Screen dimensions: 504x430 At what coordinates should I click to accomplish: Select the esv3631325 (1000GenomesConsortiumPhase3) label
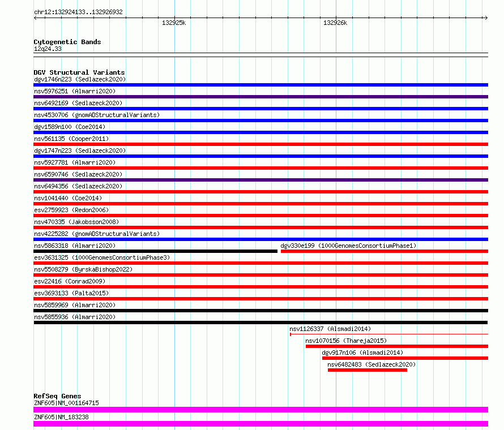coord(102,257)
